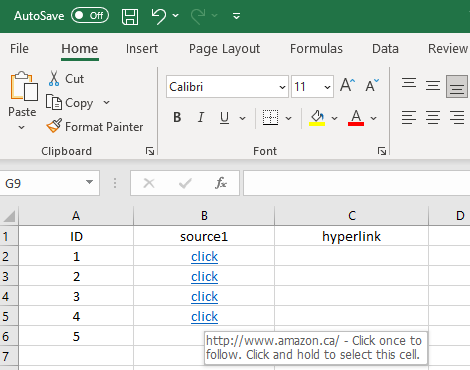Activate the Format Painter brush
Screen dimensions: 470x370
pyautogui.click(x=95, y=127)
